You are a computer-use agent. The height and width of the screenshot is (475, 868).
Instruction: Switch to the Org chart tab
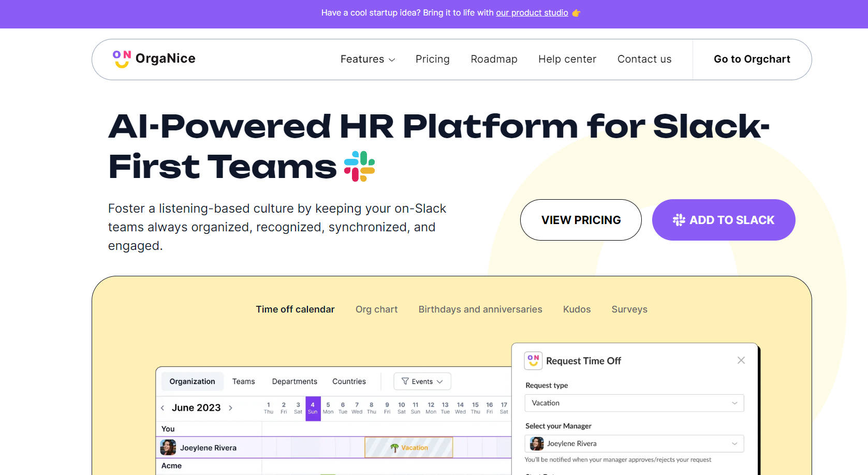(376, 309)
